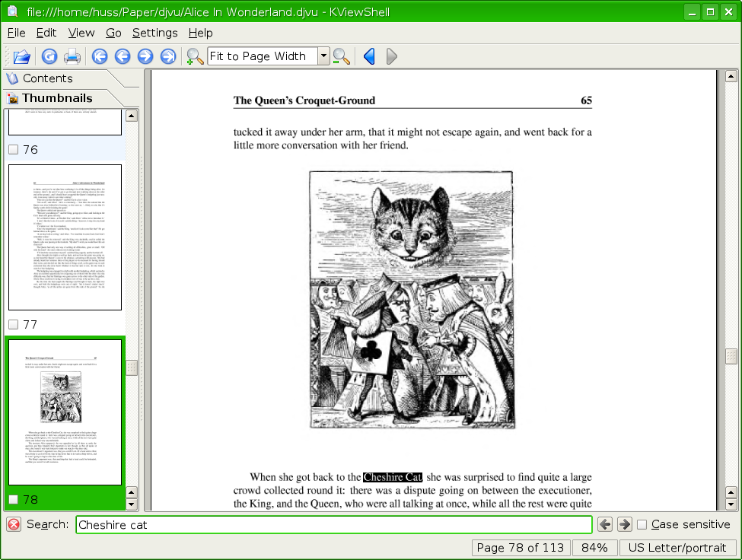Click the highlighted Cheshire Cat match text
This screenshot has height=560, width=742.
[x=393, y=477]
